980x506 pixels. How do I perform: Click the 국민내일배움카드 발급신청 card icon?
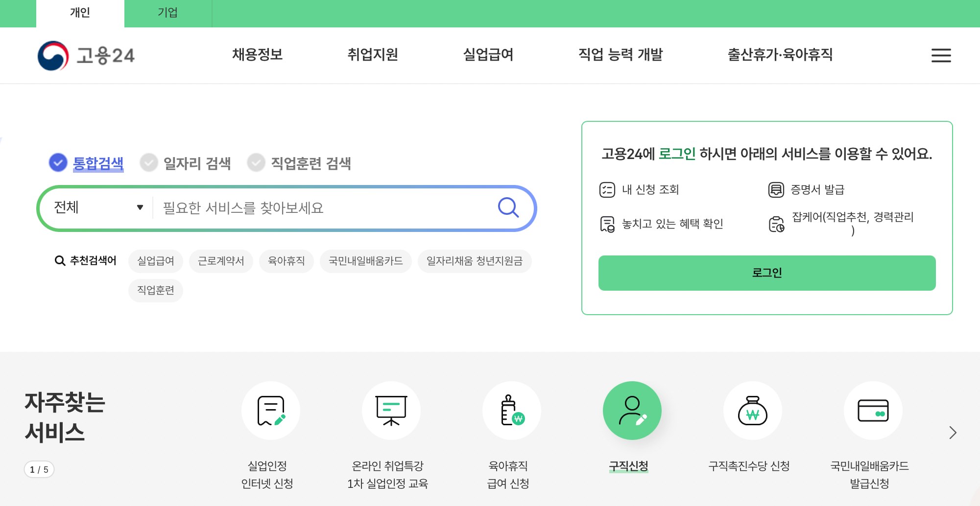coord(873,411)
